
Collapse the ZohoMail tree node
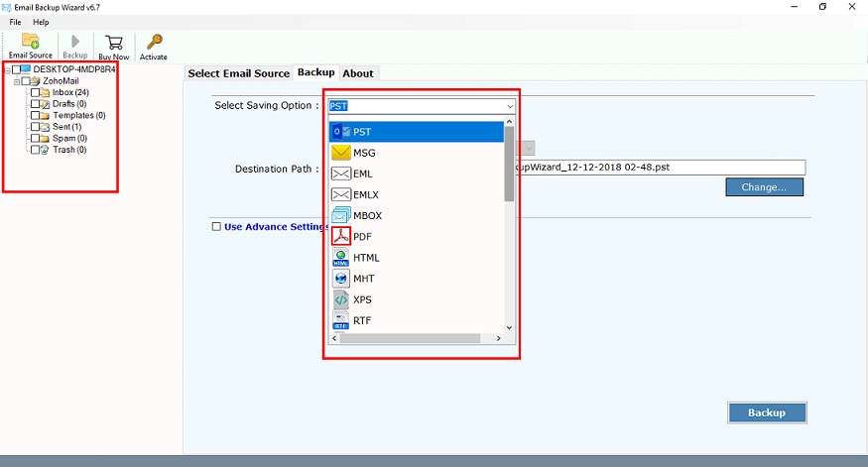(16, 81)
